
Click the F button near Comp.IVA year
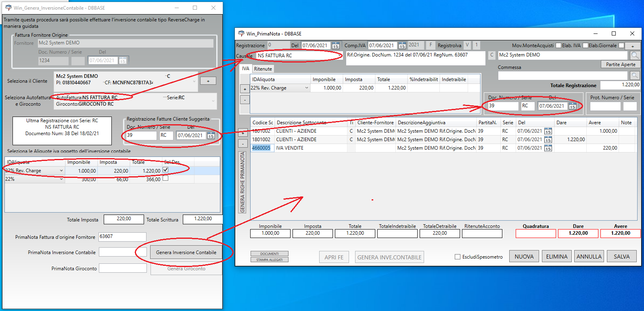(x=431, y=45)
